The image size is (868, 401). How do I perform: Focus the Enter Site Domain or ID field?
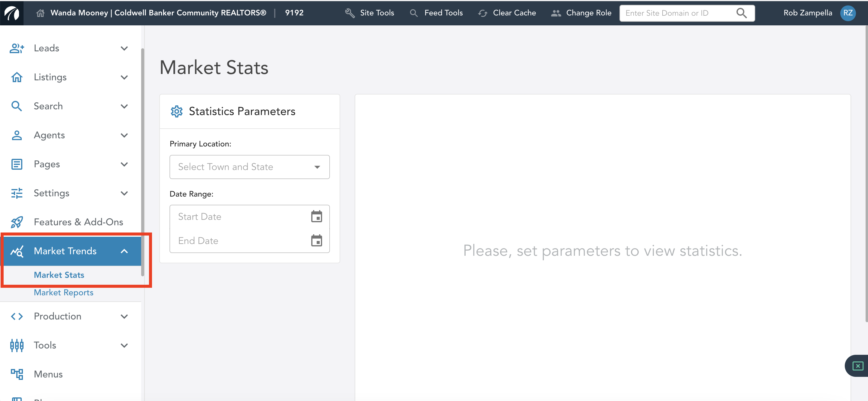(677, 13)
